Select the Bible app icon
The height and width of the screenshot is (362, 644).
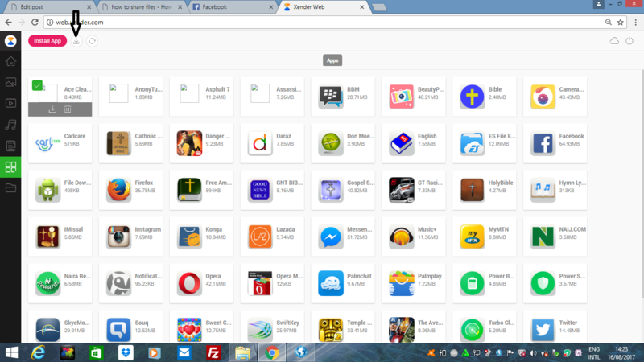point(472,97)
